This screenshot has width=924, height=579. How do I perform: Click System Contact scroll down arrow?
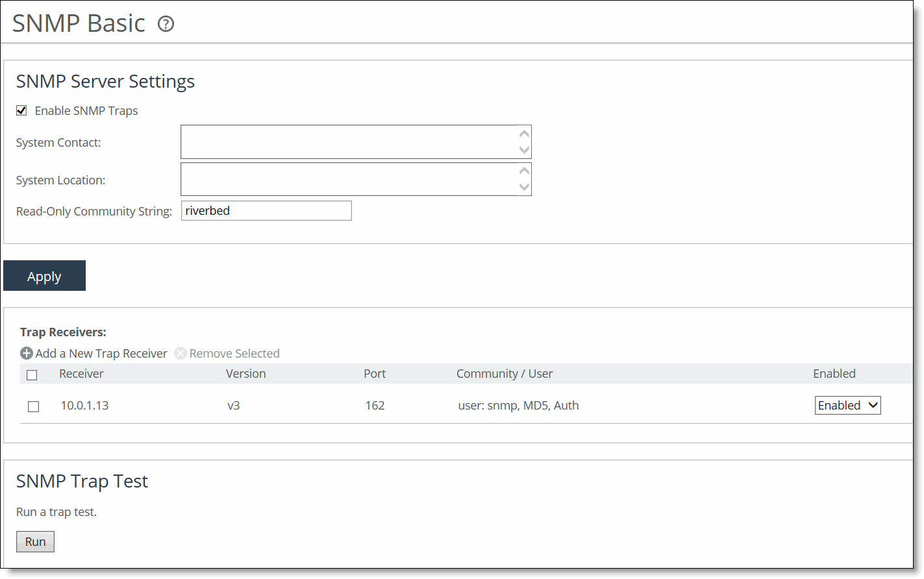(524, 150)
